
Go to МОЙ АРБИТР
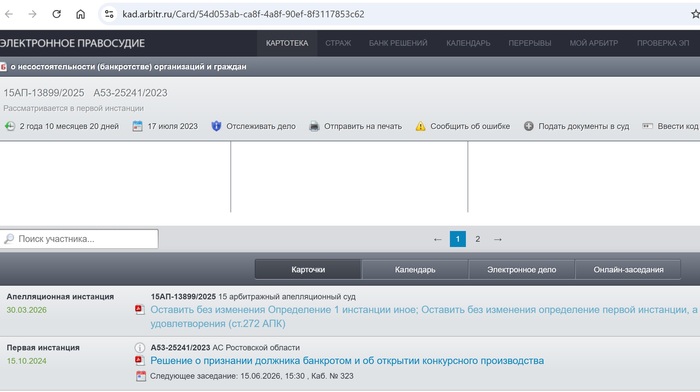(x=593, y=43)
